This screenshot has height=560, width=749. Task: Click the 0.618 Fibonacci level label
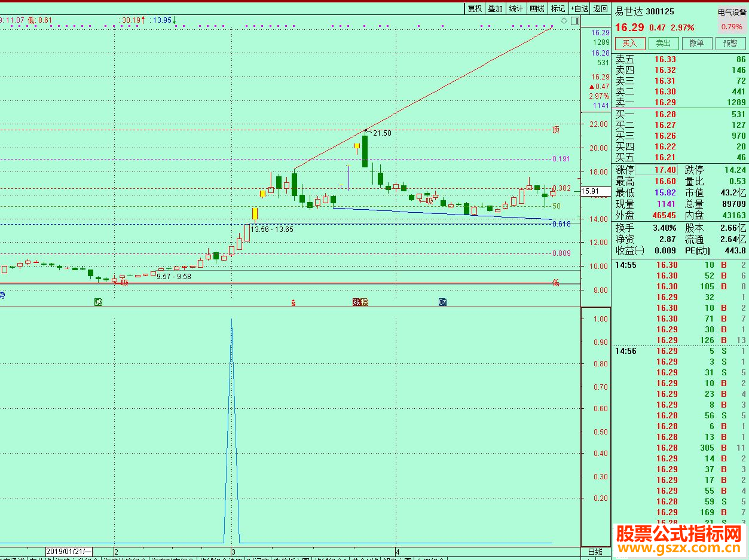pyautogui.click(x=561, y=224)
